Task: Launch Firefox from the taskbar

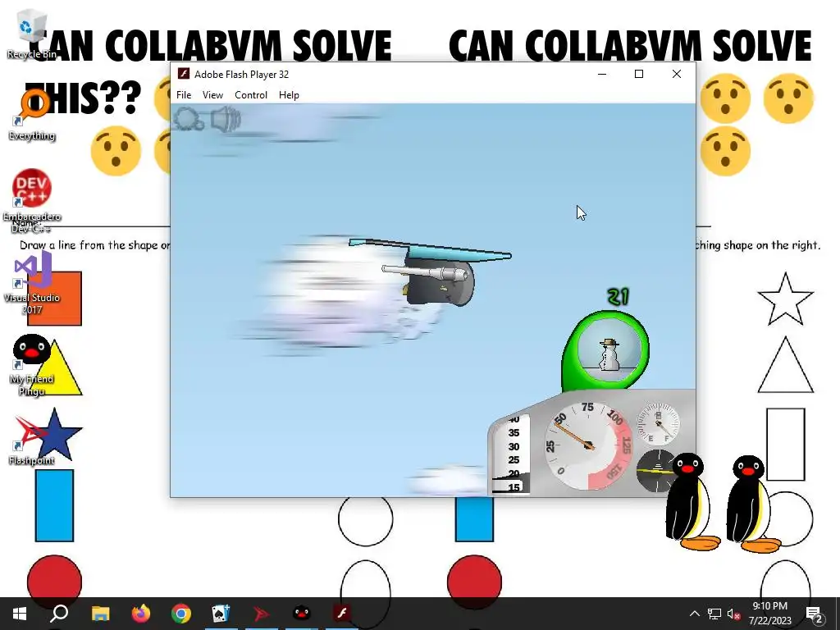Action: (141, 614)
